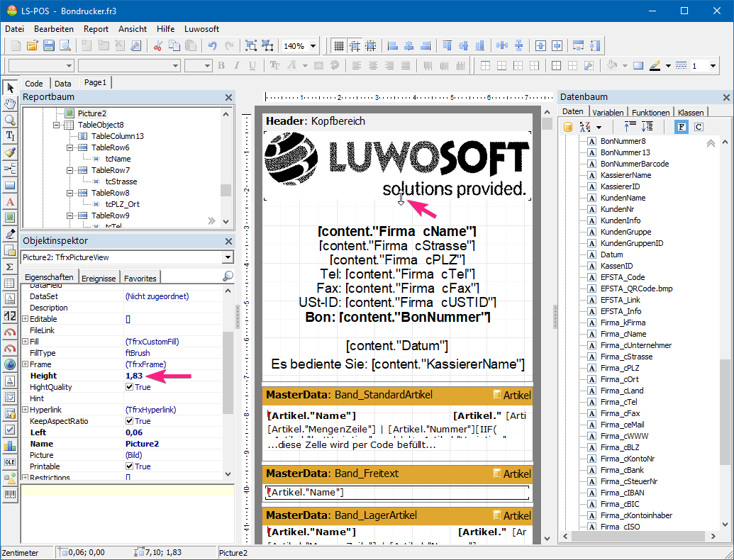The height and width of the screenshot is (560, 734).
Task: Toggle Align to Grid button
Action: point(355,46)
